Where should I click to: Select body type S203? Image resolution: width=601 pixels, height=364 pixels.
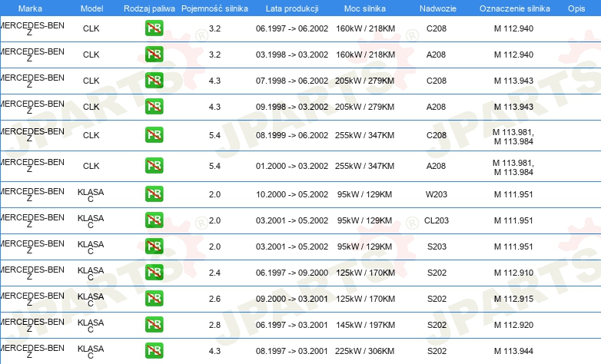437,247
